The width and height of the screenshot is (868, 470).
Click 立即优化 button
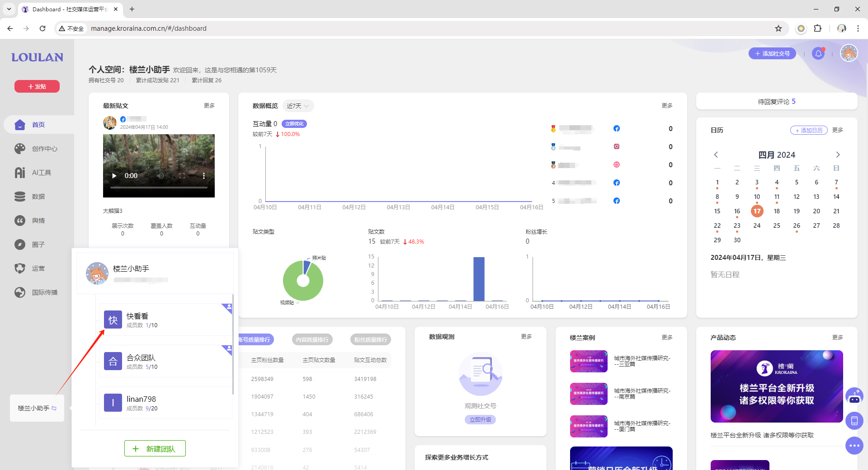(294, 124)
